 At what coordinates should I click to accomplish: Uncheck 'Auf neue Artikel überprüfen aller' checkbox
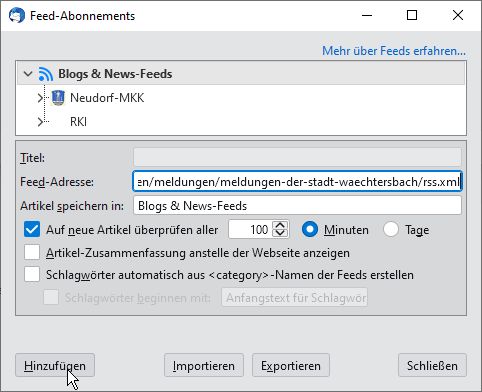point(32,230)
